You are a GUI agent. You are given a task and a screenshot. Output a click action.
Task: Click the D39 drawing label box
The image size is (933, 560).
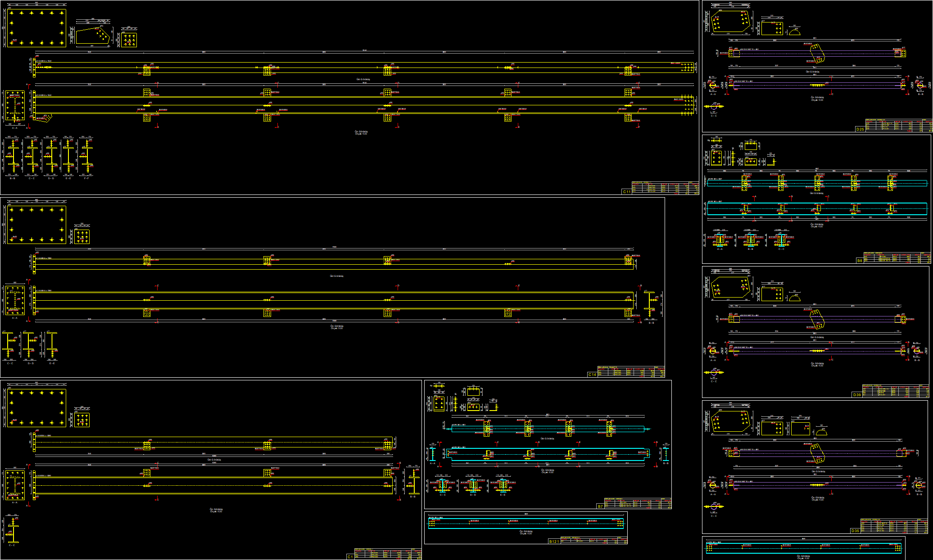click(857, 395)
